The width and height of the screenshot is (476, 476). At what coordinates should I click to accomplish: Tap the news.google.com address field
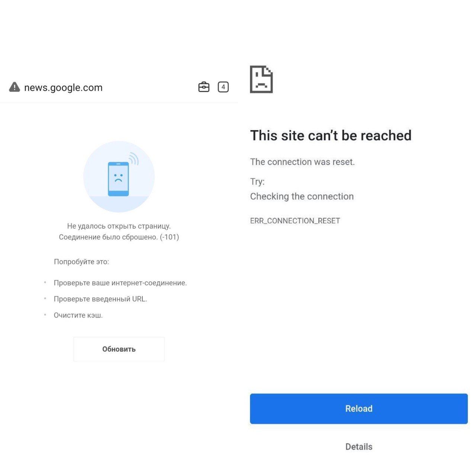pyautogui.click(x=63, y=87)
